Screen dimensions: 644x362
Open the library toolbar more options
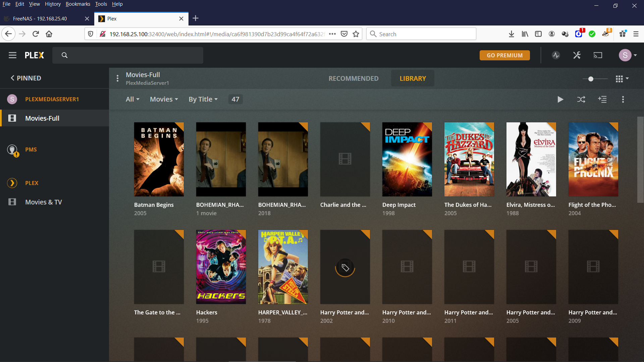[623, 99]
